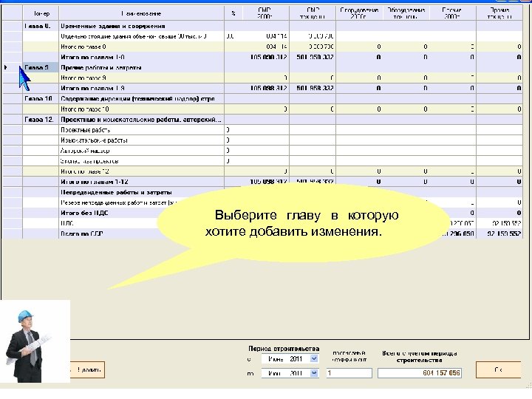Click 'Итого по главам 1-12' row label
The width and height of the screenshot is (532, 399).
(x=95, y=182)
